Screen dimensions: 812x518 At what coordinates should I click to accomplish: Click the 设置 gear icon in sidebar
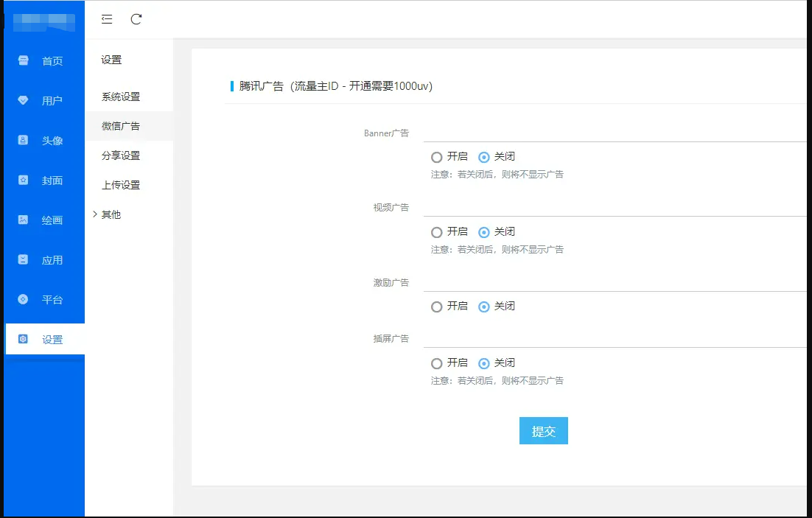24,339
